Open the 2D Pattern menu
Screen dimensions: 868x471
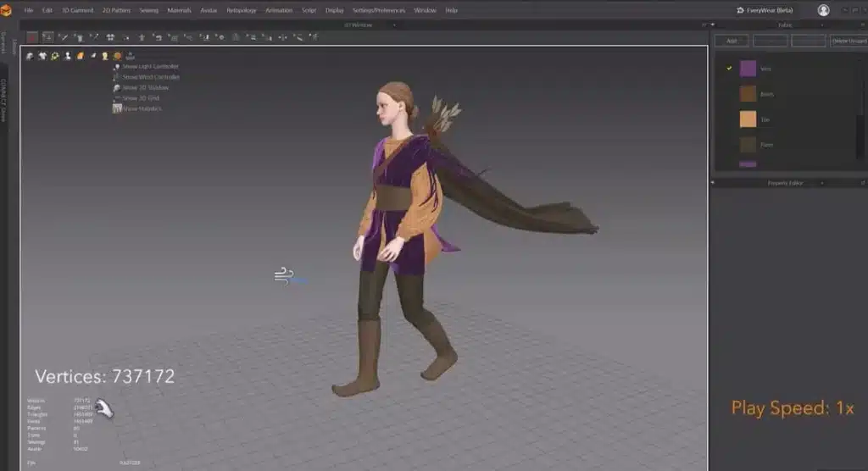click(116, 10)
